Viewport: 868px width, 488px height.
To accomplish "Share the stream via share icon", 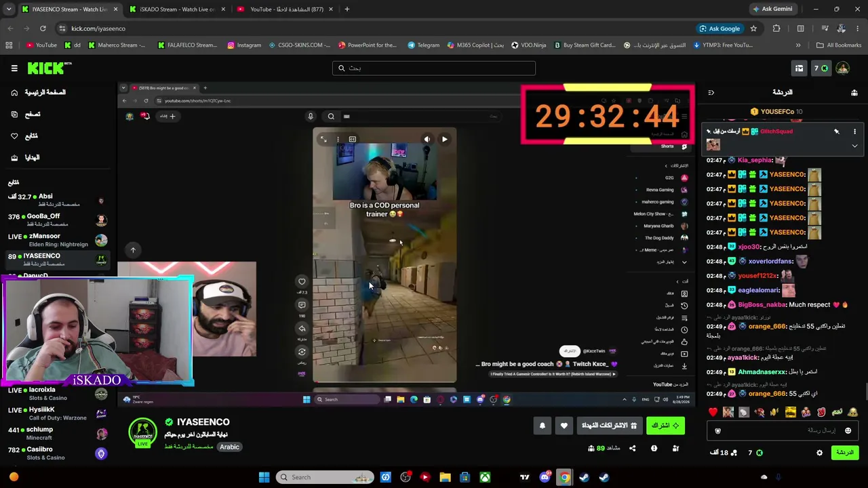I will [632, 448].
